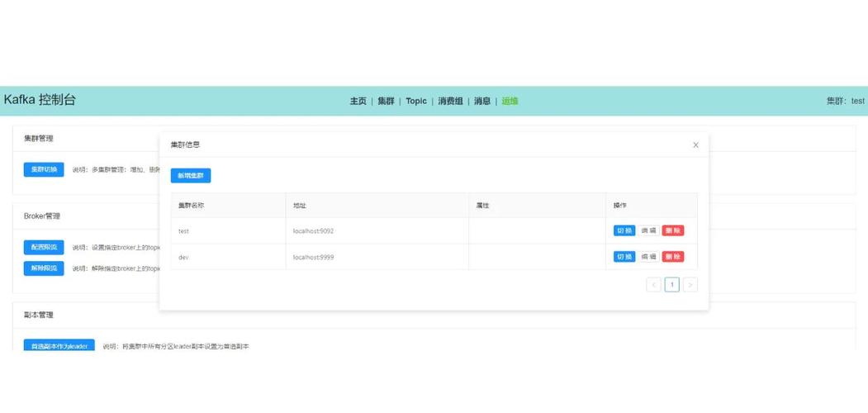868x413 pixels.
Task: Click 切换 for the dev cluster row
Action: (x=624, y=257)
